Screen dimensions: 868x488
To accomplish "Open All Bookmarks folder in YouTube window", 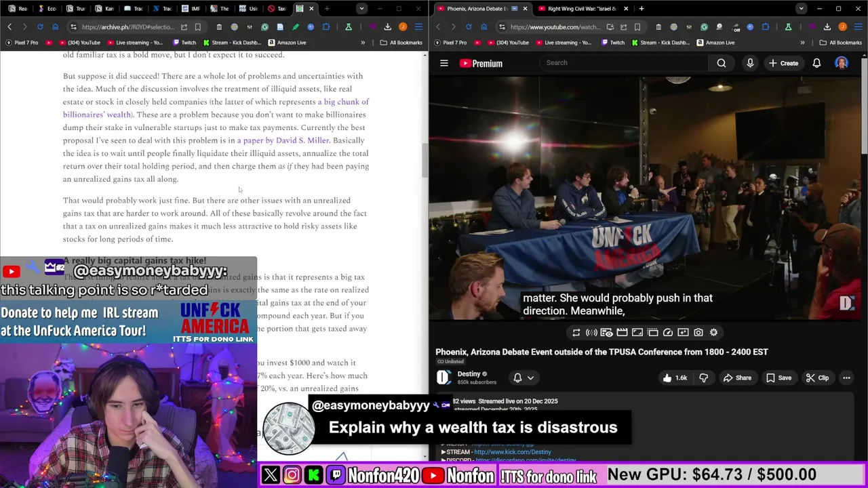I will [x=841, y=43].
